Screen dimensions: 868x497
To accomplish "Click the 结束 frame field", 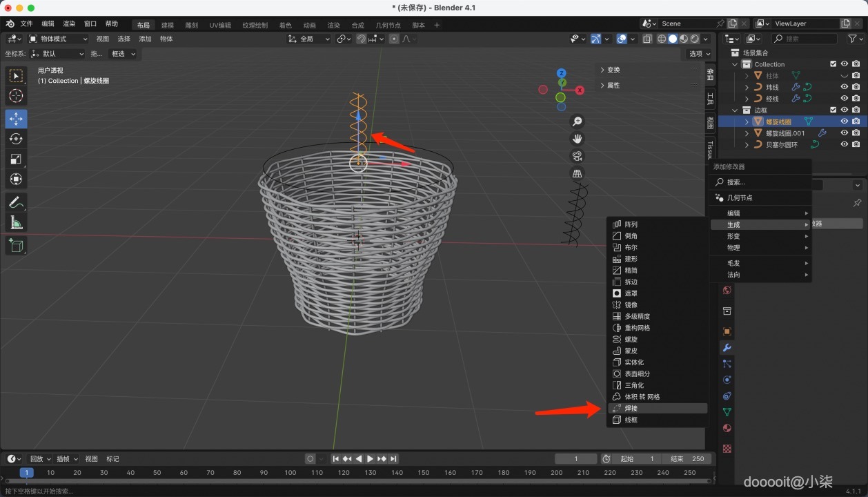I will pos(687,459).
